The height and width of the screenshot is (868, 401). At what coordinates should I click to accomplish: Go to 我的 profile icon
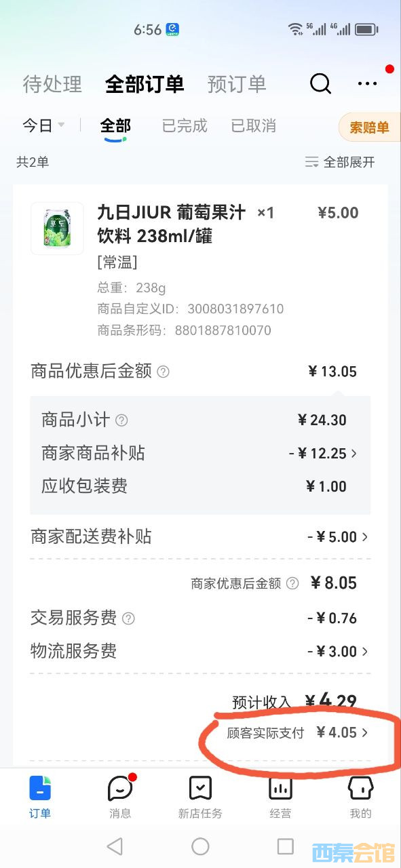click(360, 797)
